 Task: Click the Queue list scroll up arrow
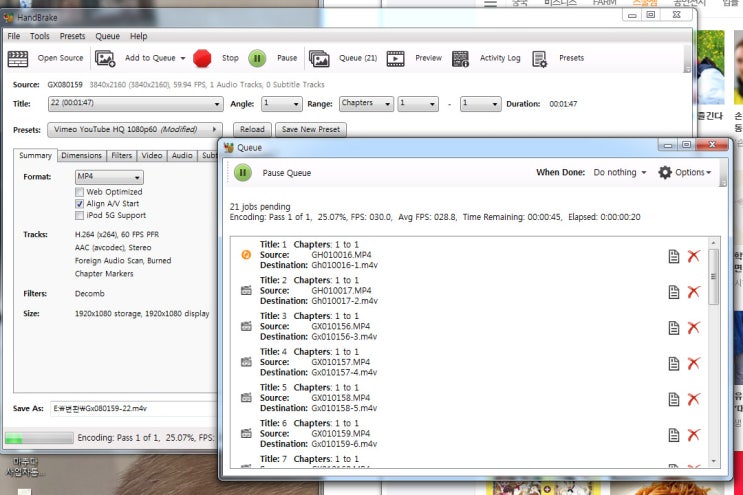tap(713, 243)
